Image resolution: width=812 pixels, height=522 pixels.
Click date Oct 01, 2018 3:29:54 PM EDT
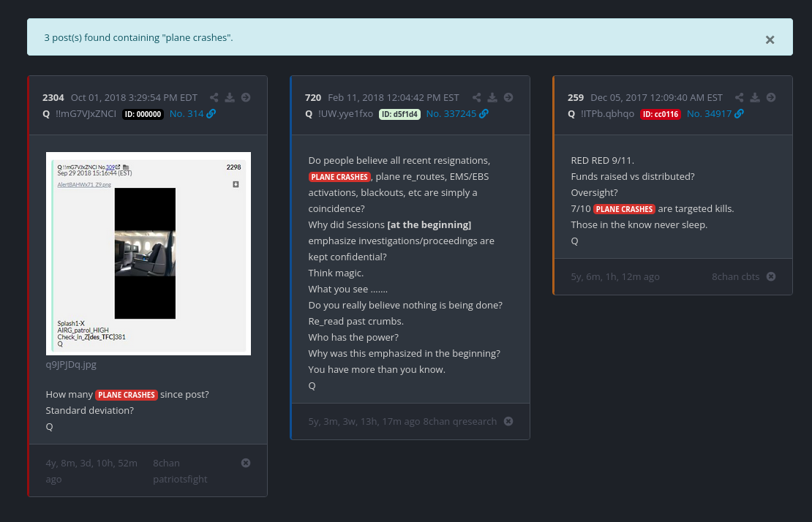pyautogui.click(x=134, y=98)
